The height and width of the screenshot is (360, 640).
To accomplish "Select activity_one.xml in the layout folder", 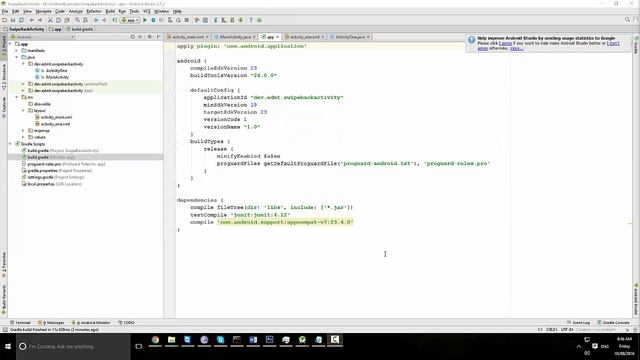I will click(x=55, y=124).
